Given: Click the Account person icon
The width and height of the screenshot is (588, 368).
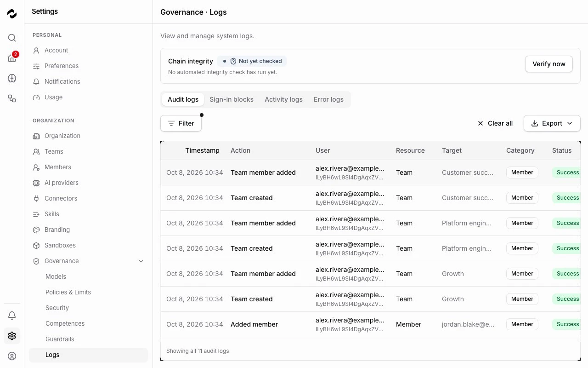Looking at the screenshot, I should [36, 51].
